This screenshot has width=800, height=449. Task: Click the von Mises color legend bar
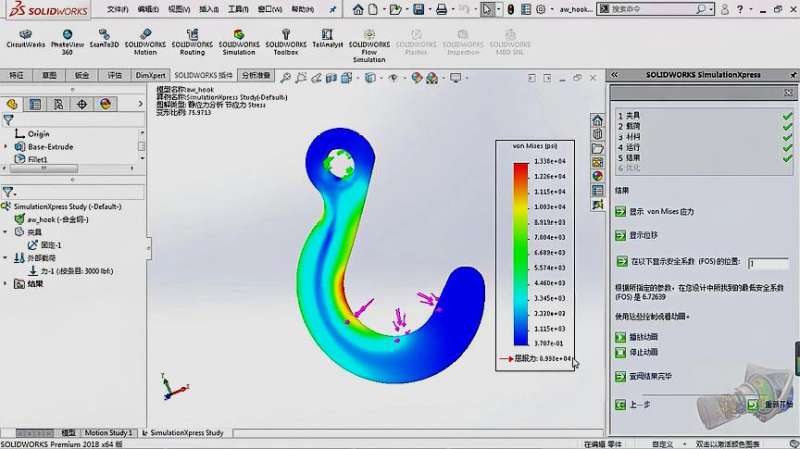tap(521, 254)
